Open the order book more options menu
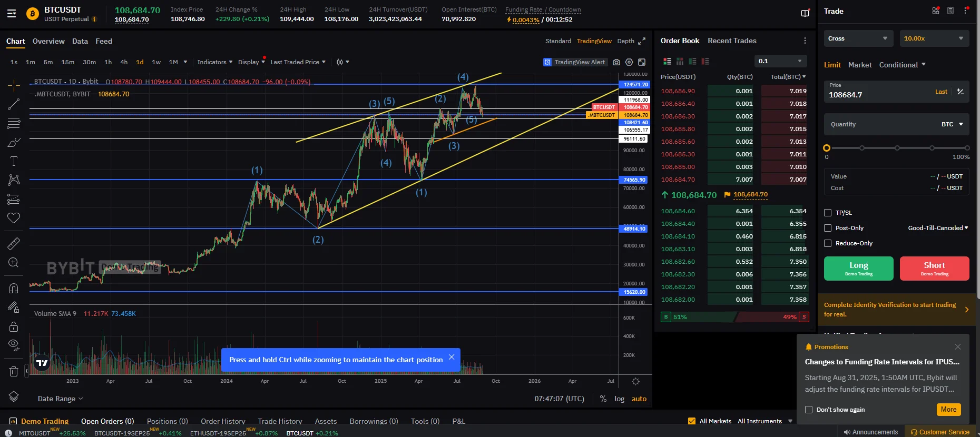980x437 pixels. pos(805,41)
